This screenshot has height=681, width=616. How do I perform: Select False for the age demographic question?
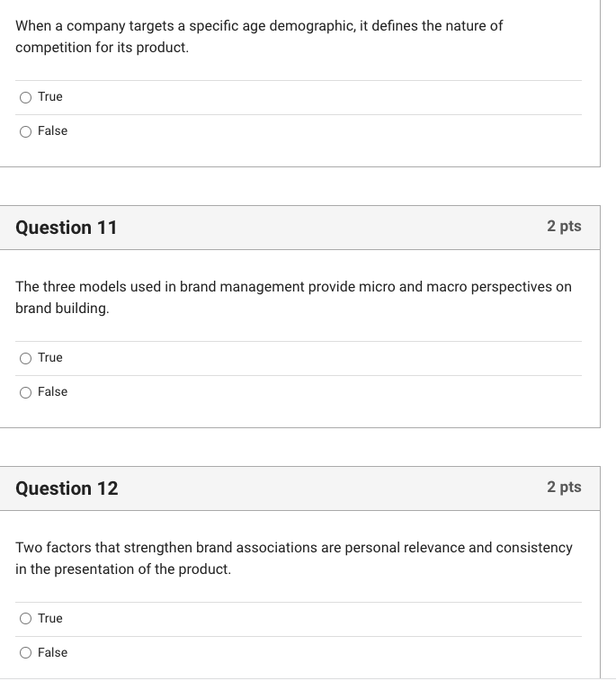(x=26, y=131)
